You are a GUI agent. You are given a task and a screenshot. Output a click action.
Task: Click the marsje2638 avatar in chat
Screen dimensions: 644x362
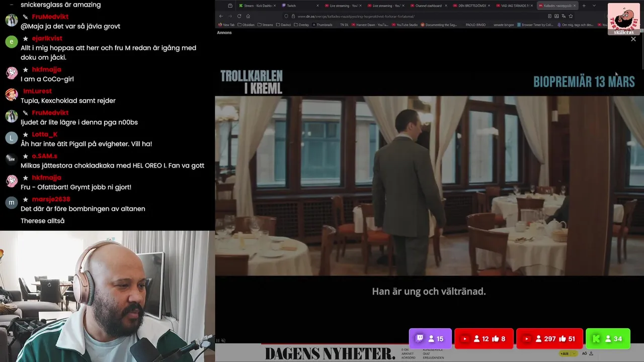click(x=11, y=203)
